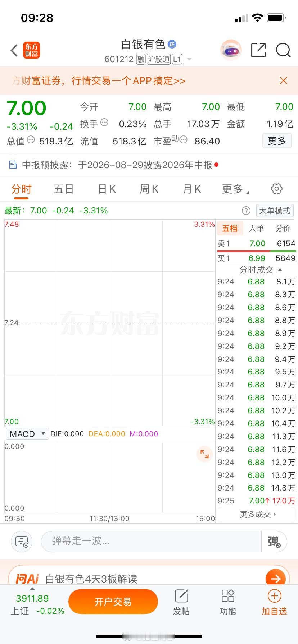Viewport: 298px width, 644px height.
Task: Open 更多成交 for more trades
Action: 257,515
